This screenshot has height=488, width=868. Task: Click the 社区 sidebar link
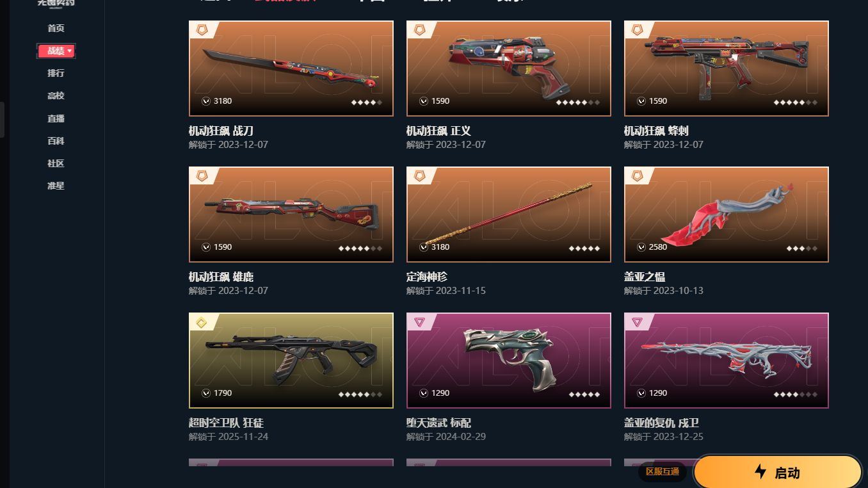(x=56, y=163)
